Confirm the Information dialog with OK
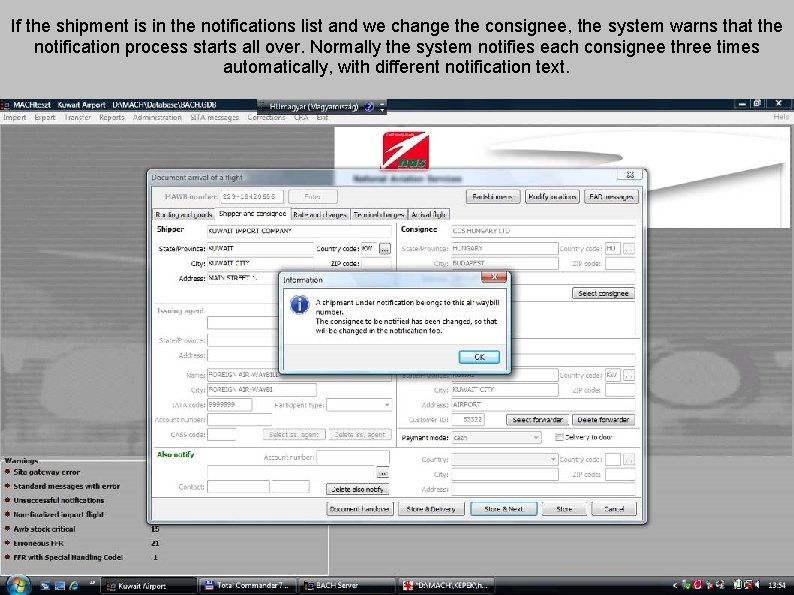Screen dimensions: 794x595 click(x=479, y=357)
